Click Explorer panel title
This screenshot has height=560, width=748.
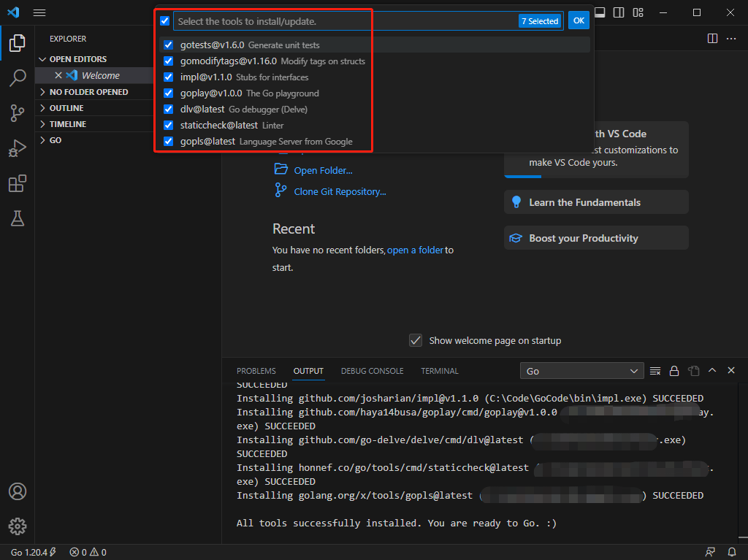pyautogui.click(x=68, y=39)
